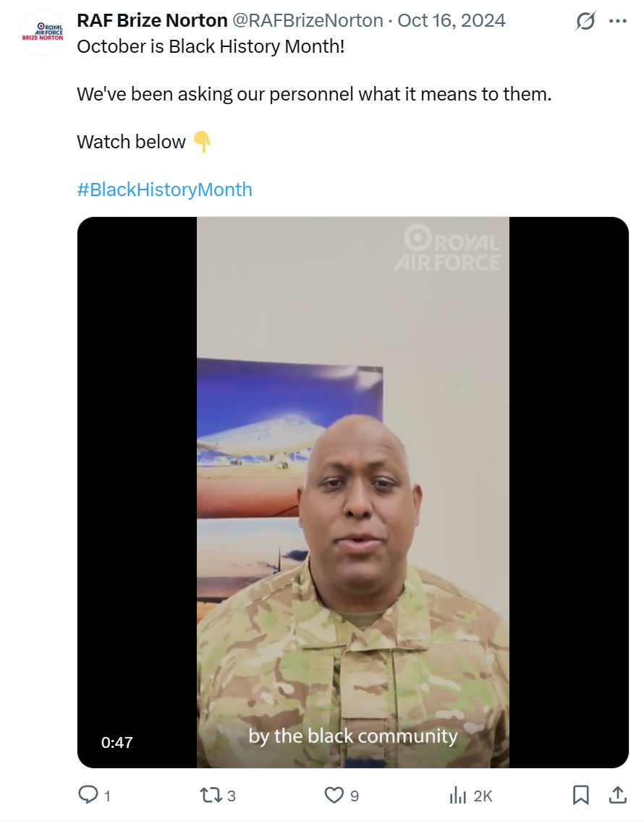The image size is (644, 826).
Task: Click the 0:47 video duration label
Action: point(117,742)
